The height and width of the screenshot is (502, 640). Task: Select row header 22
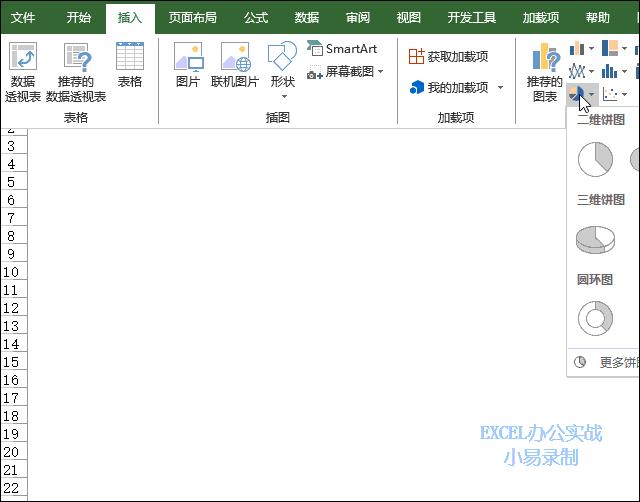click(13, 488)
